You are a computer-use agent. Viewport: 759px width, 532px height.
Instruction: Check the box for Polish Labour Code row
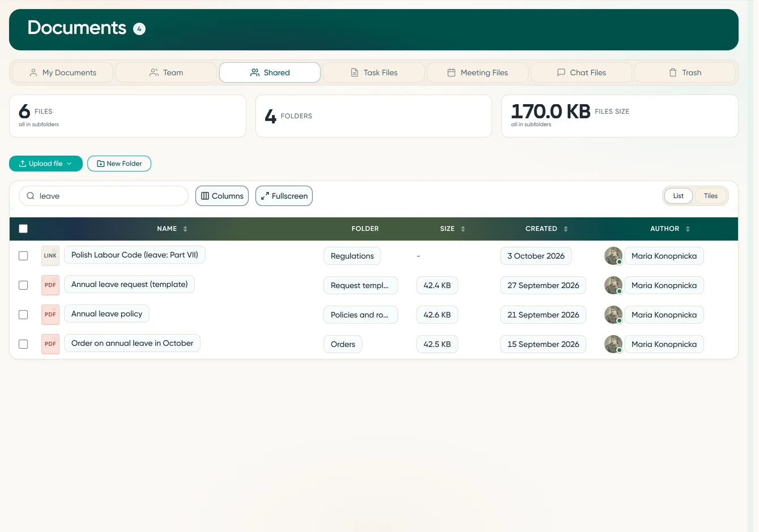(x=23, y=256)
